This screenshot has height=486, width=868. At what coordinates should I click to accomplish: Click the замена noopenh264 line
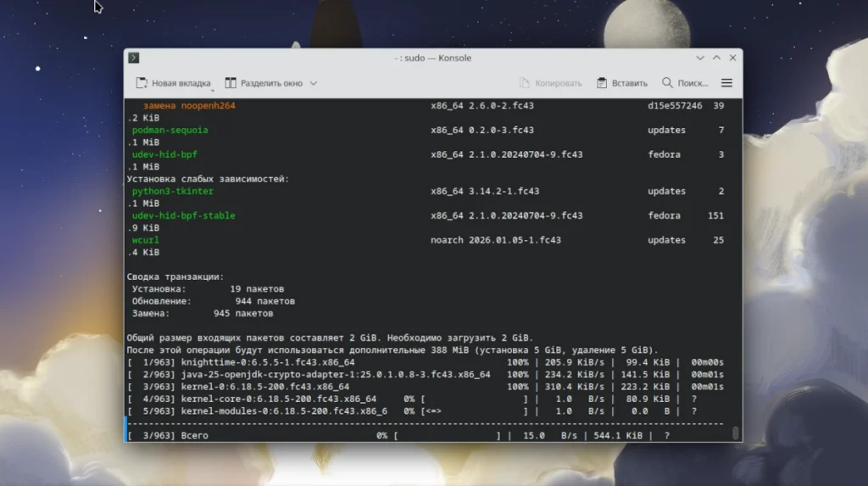pos(189,106)
